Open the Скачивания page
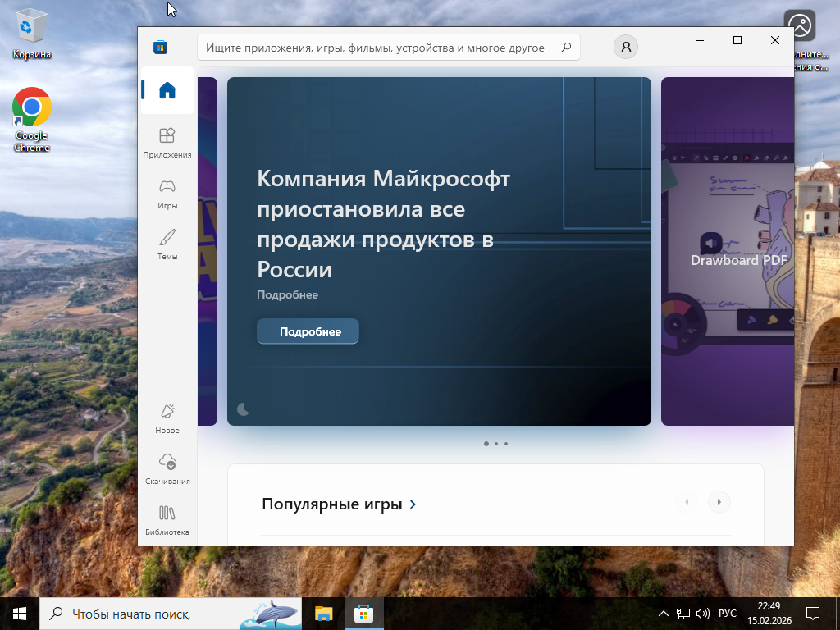This screenshot has height=630, width=840. pos(167,469)
